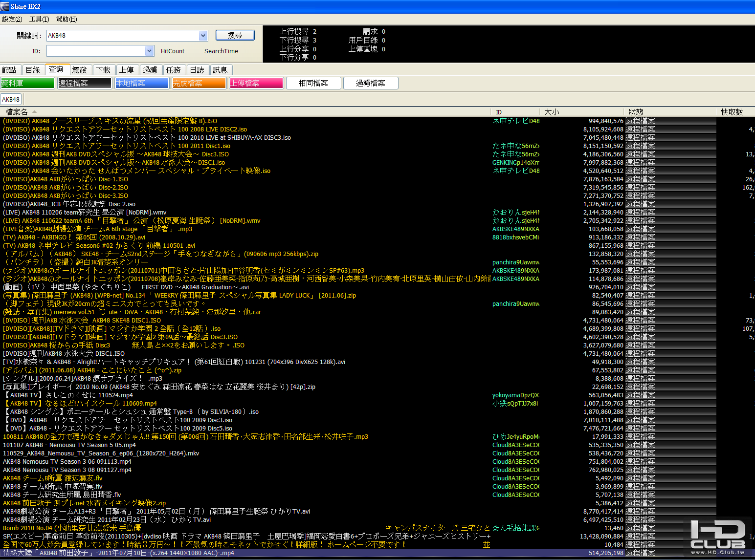This screenshot has width=755, height=560.
Task: Open the 設定(S) menu
Action: pos(12,19)
